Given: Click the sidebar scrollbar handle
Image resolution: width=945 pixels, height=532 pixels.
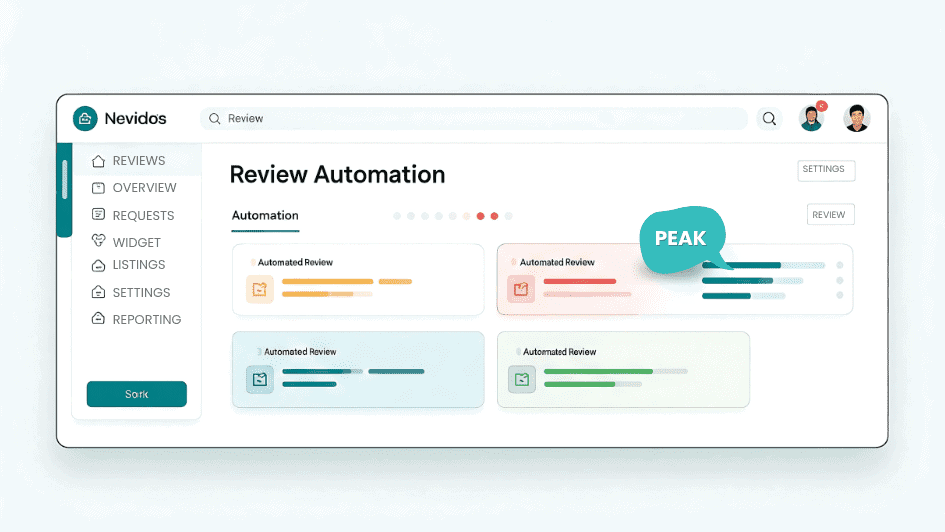Looking at the screenshot, I should pos(64,180).
